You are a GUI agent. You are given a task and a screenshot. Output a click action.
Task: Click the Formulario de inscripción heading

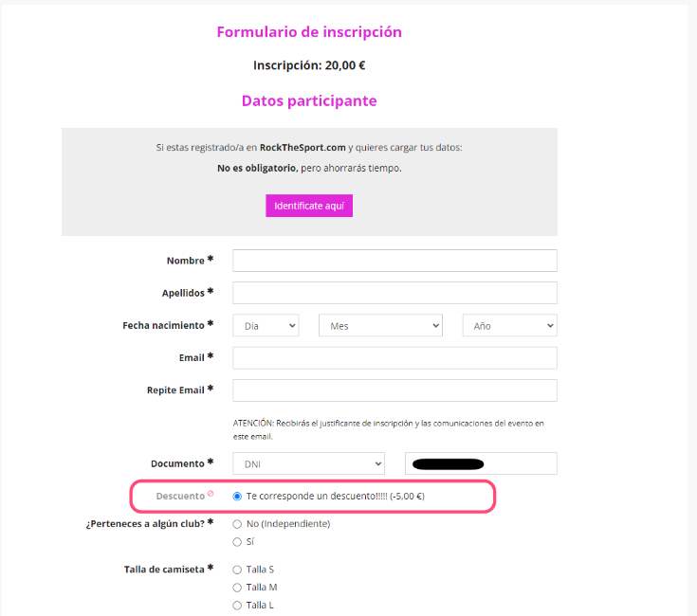click(309, 32)
